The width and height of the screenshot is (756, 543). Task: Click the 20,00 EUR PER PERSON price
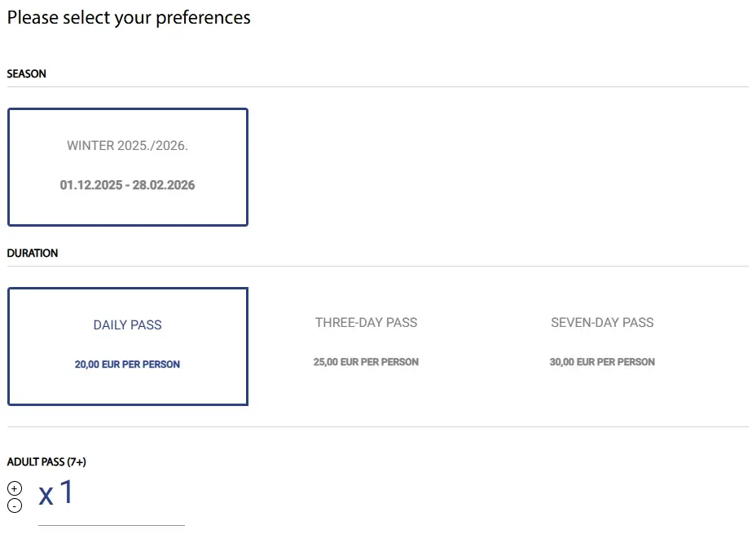pos(127,364)
